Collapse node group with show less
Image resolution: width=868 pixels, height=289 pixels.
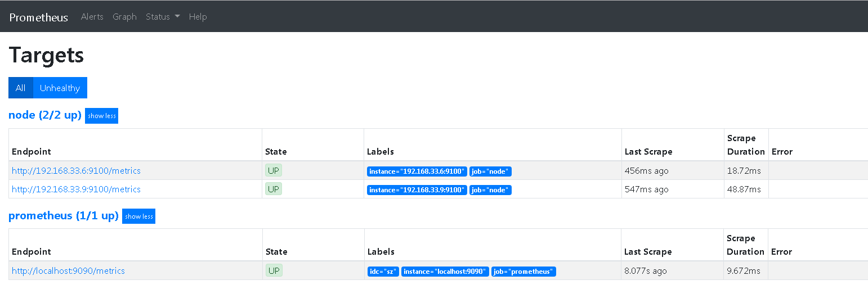pyautogui.click(x=102, y=116)
